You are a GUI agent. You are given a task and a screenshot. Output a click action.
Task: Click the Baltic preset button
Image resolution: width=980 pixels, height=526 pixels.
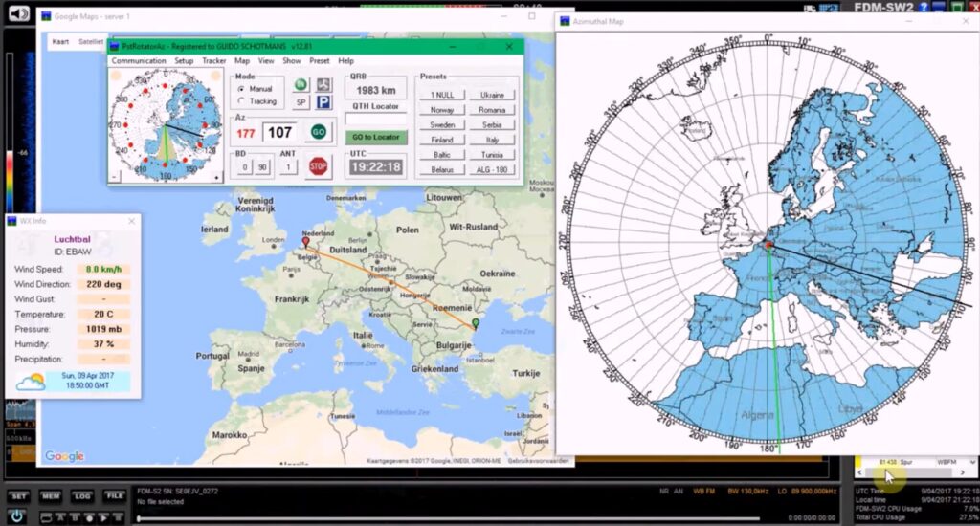click(442, 155)
